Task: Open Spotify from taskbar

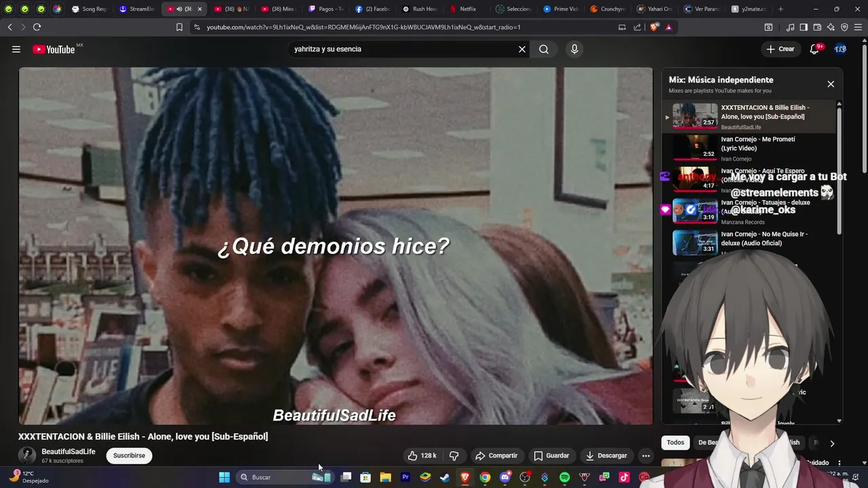Action: point(564,477)
